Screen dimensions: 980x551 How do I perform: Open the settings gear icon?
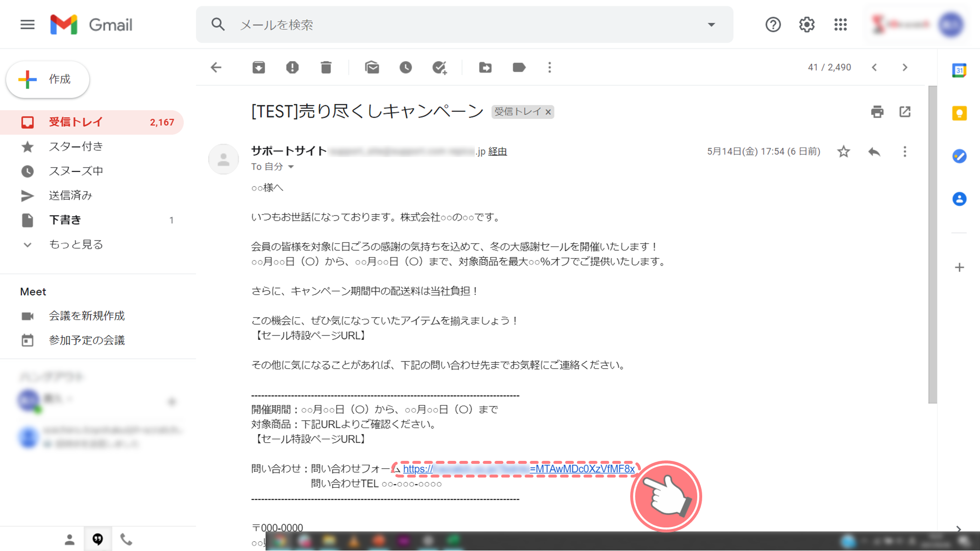[807, 24]
